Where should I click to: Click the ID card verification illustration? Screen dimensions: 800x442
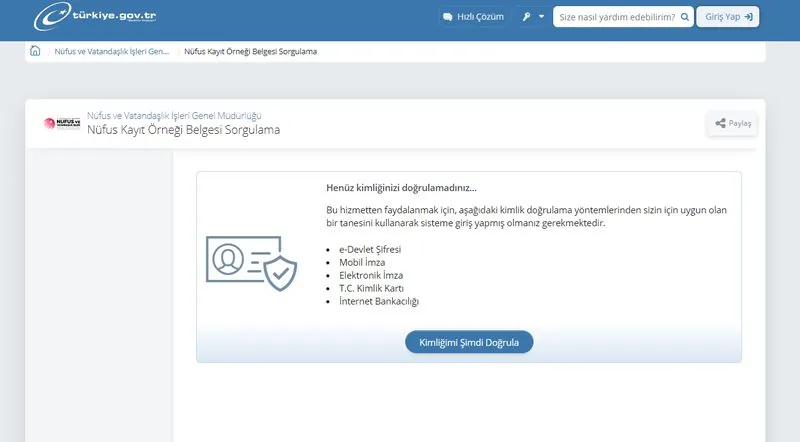point(251,263)
